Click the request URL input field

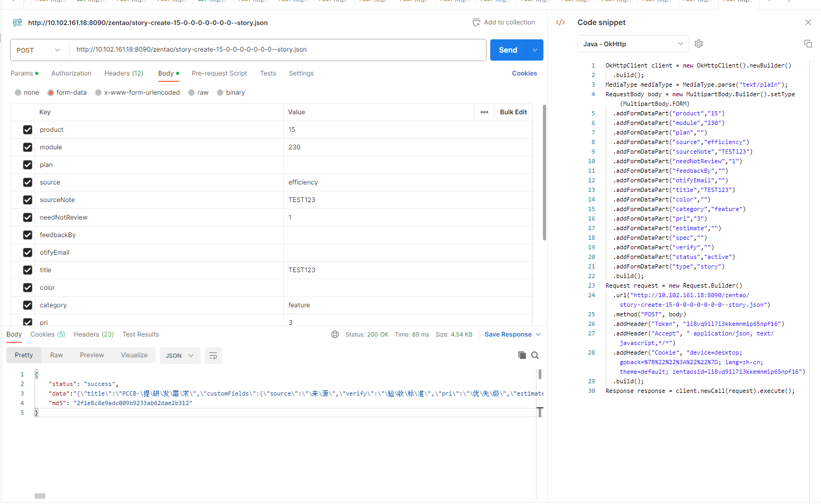tap(277, 49)
